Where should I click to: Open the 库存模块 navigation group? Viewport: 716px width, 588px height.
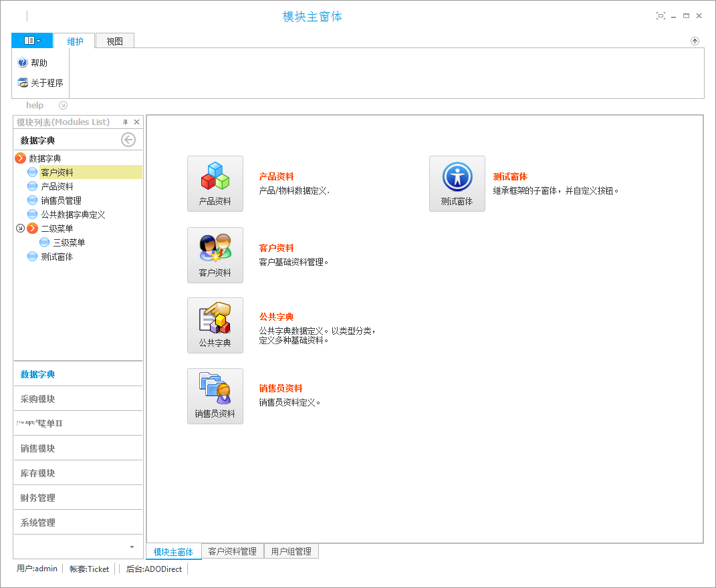[x=78, y=473]
